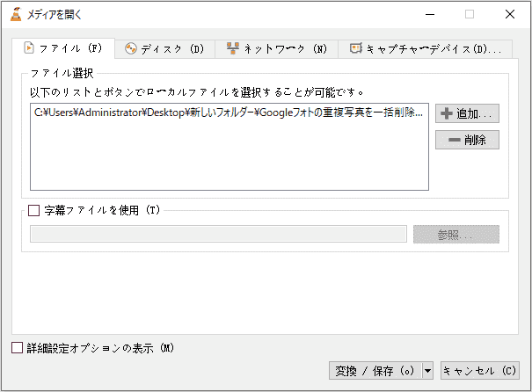Switch to the ネットワーク (N) tab
This screenshot has height=392, width=532.
[276, 49]
